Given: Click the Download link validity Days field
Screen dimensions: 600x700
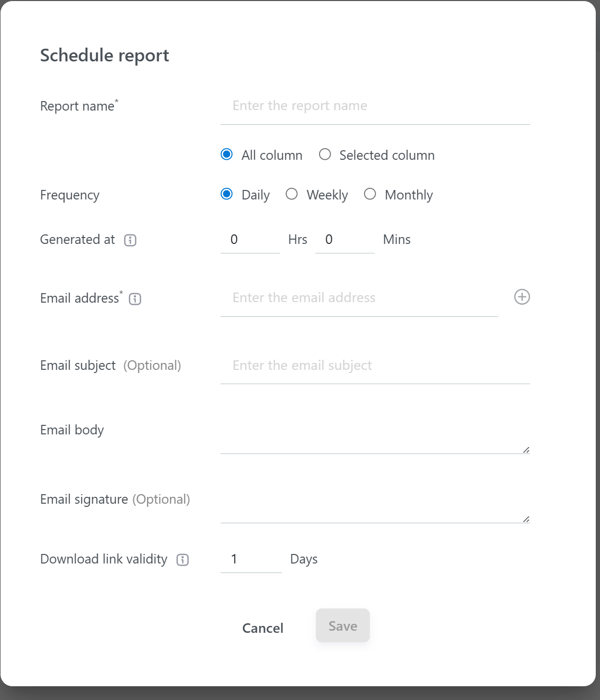Looking at the screenshot, I should [251, 559].
